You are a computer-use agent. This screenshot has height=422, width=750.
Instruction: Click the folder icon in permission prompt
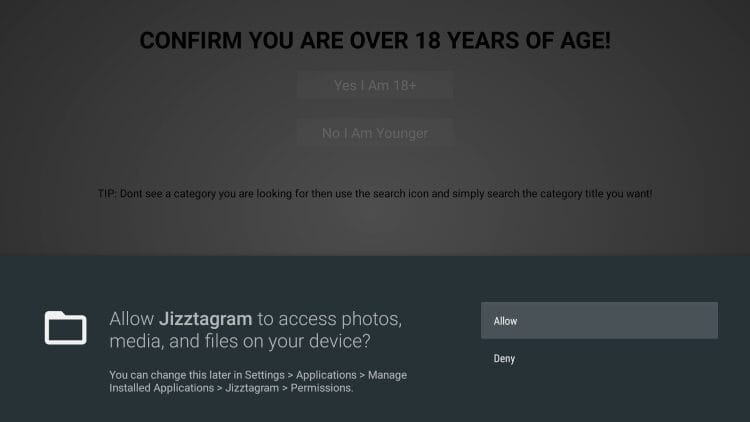(x=67, y=327)
